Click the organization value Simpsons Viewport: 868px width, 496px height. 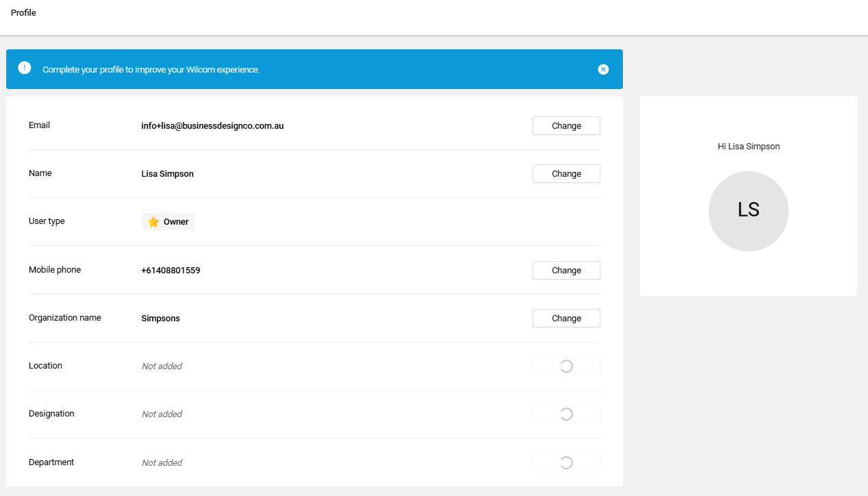click(161, 319)
